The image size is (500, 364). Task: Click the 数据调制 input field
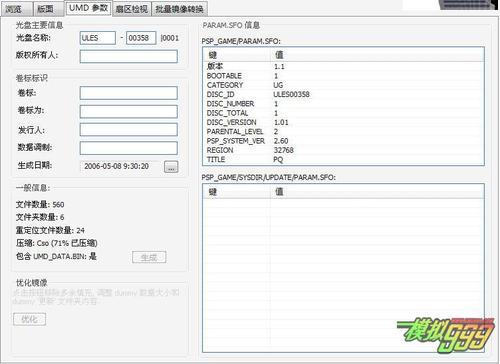coord(129,148)
